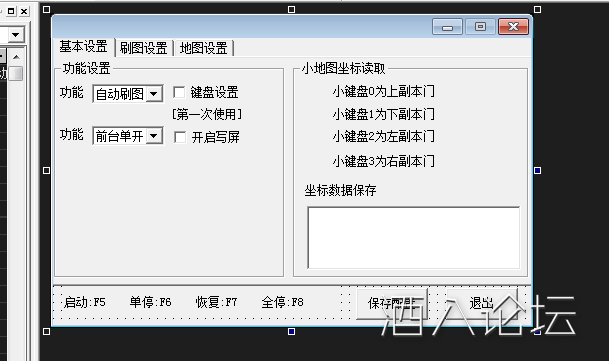Click the left panel scrollbar thumb

tap(16, 73)
